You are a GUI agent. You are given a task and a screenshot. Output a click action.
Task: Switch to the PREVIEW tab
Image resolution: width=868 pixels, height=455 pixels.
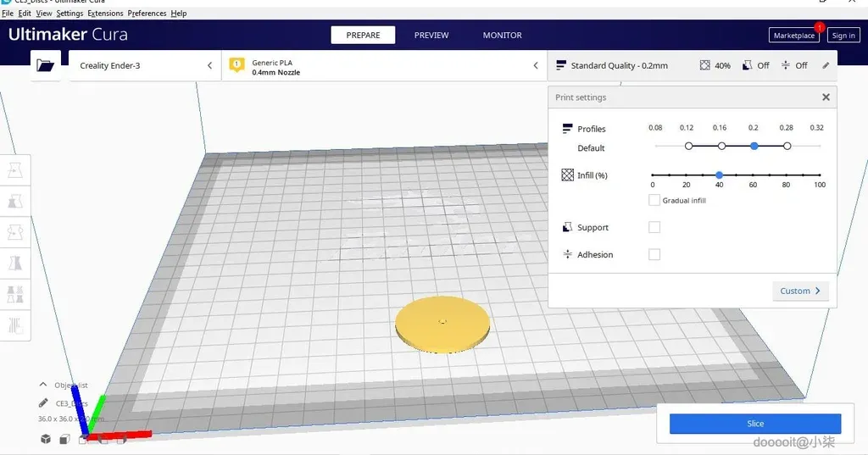tap(431, 35)
